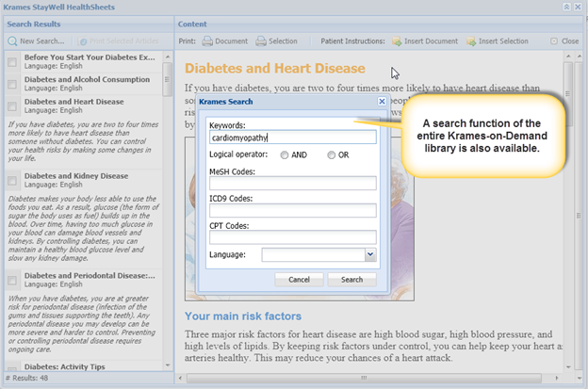Select the OR logical operator
The width and height of the screenshot is (588, 389).
[x=331, y=154]
